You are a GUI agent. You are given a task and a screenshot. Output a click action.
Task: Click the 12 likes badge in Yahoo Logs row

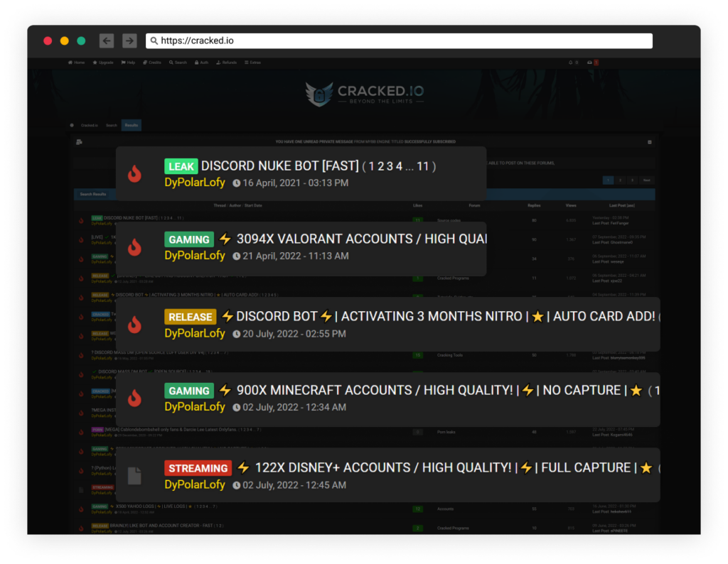point(418,509)
